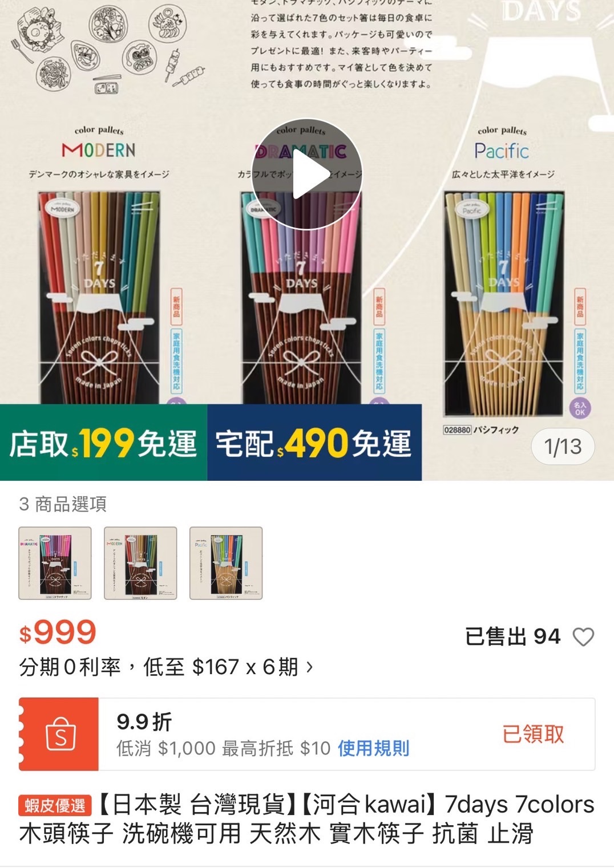Tap the 9.9 折 coupon text

(144, 721)
